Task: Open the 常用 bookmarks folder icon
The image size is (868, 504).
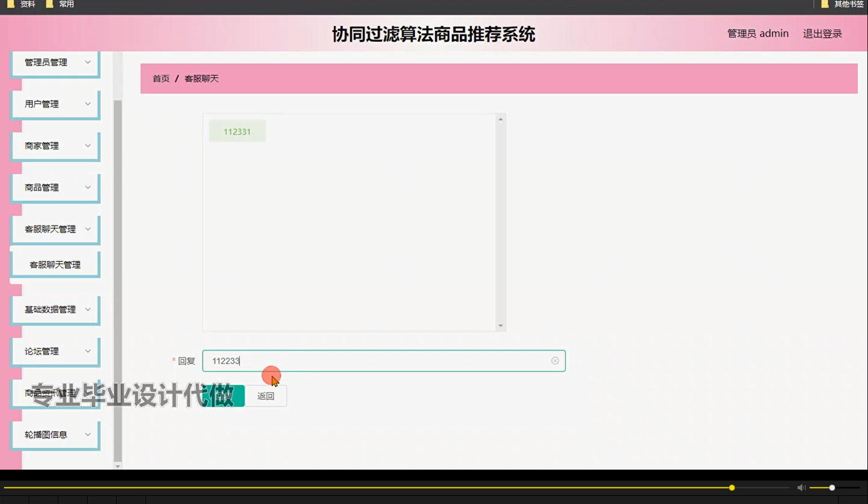Action: 51,4
